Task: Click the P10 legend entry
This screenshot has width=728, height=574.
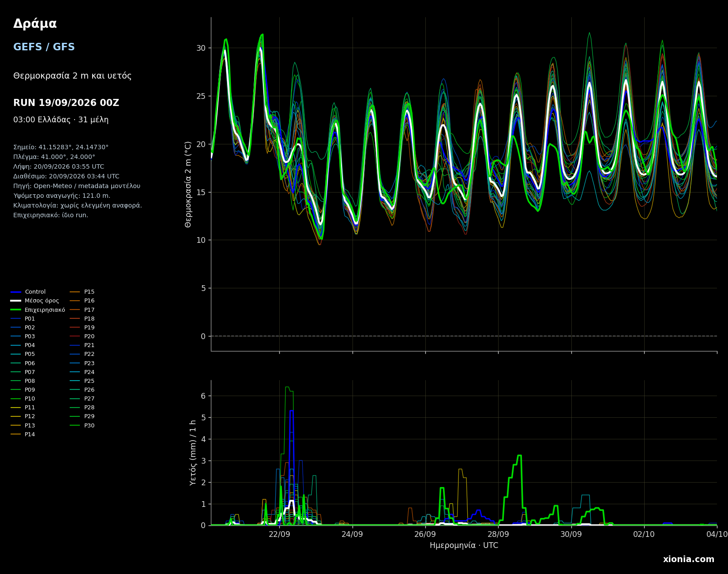Action: tap(23, 399)
